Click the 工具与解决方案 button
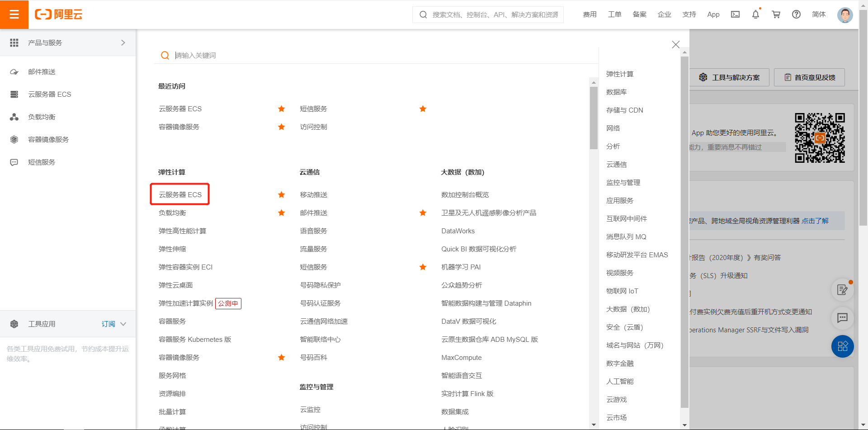This screenshot has height=430, width=868. tap(729, 77)
